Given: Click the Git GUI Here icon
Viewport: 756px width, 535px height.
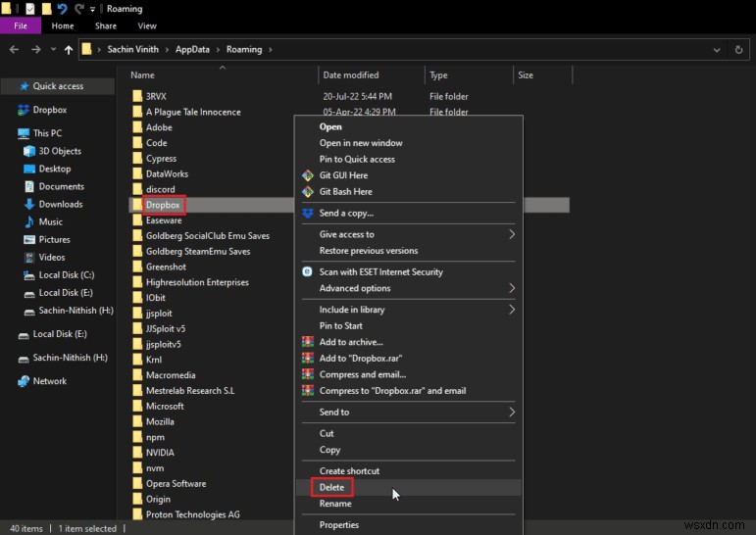Looking at the screenshot, I should [x=308, y=175].
